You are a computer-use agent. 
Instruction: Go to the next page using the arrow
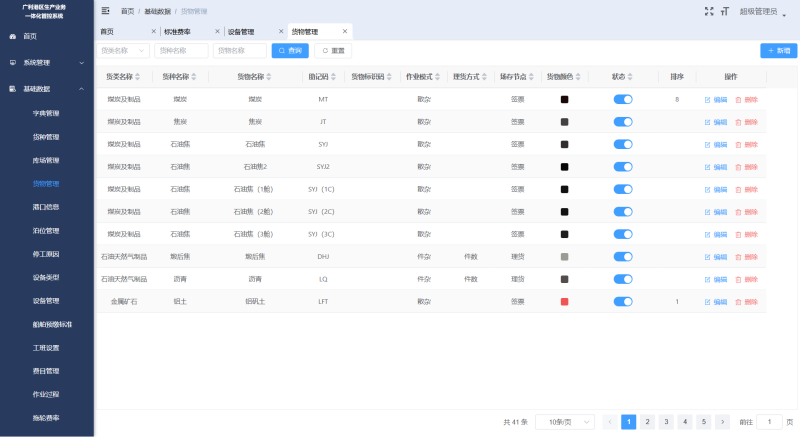(x=722, y=422)
